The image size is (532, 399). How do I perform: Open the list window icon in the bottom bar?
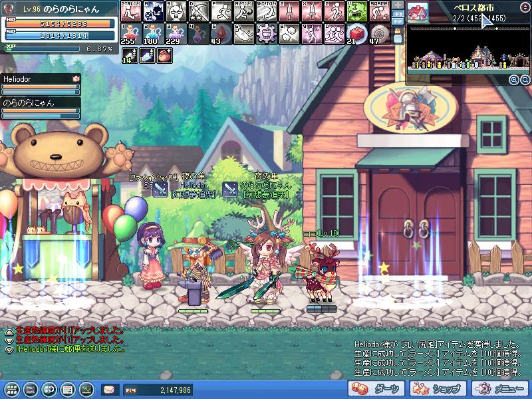coord(31,390)
